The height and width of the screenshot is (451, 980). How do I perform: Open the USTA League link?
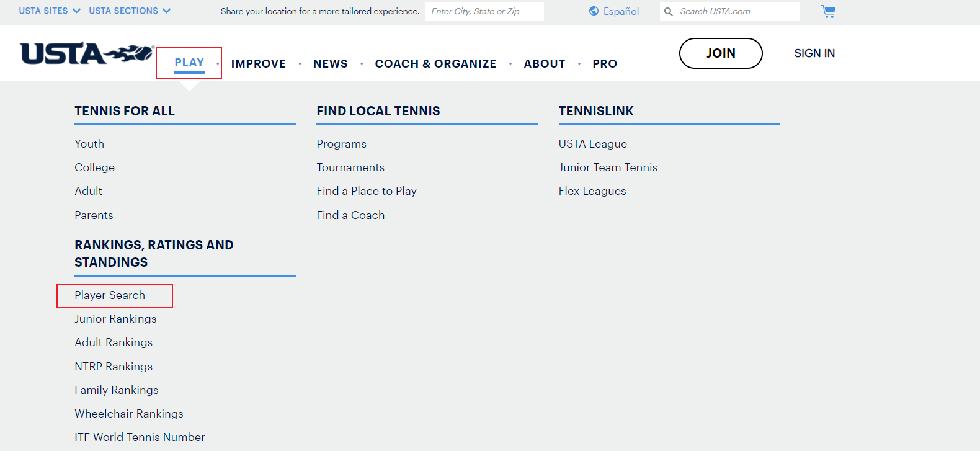593,144
